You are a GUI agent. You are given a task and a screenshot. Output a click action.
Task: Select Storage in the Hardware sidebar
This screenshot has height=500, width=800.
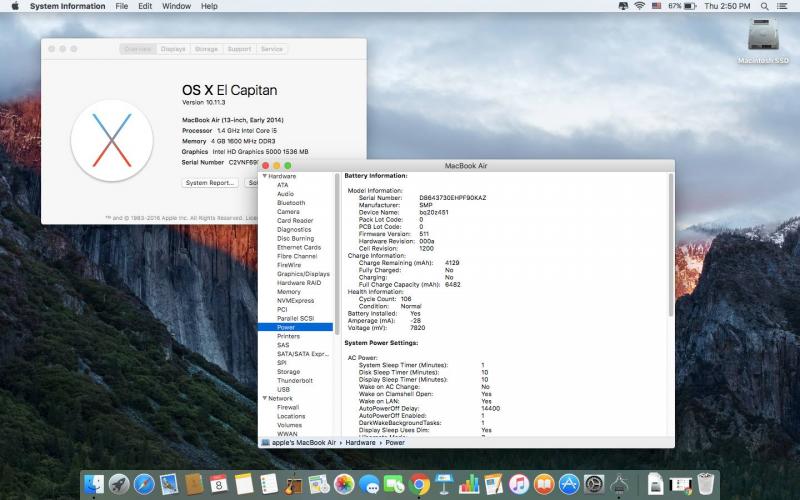pyautogui.click(x=288, y=371)
